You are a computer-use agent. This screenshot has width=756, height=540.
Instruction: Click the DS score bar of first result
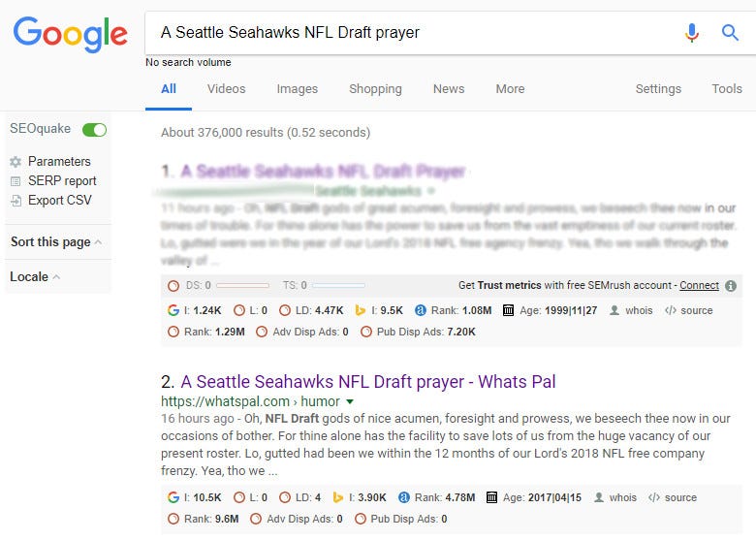pos(242,285)
